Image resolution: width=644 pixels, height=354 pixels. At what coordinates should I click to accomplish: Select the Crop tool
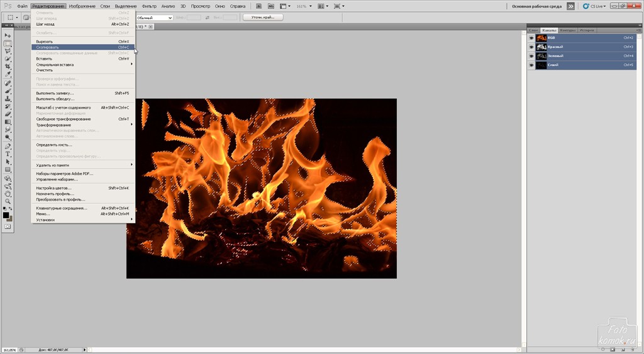8,67
